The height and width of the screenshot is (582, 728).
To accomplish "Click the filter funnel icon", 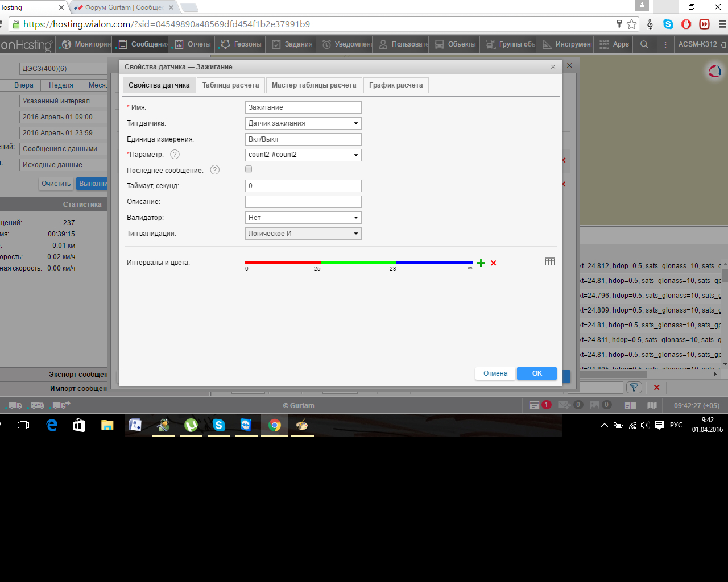I will tap(634, 387).
